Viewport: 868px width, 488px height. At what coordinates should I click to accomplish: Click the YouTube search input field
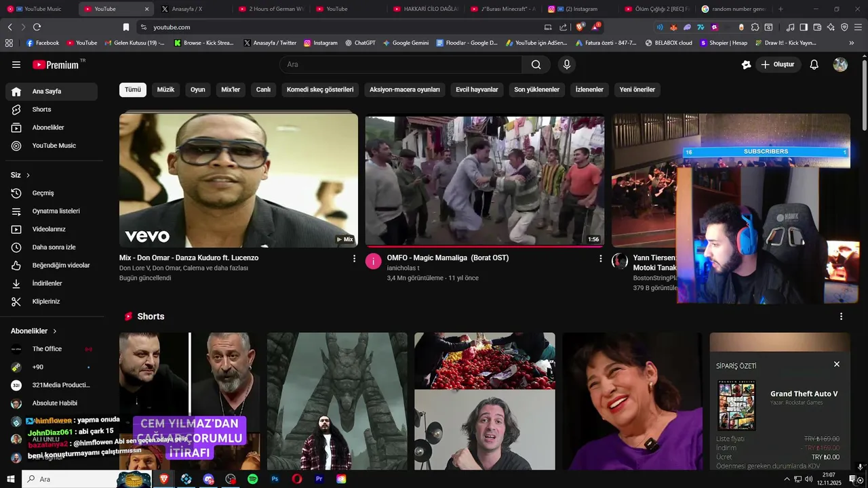tap(401, 64)
